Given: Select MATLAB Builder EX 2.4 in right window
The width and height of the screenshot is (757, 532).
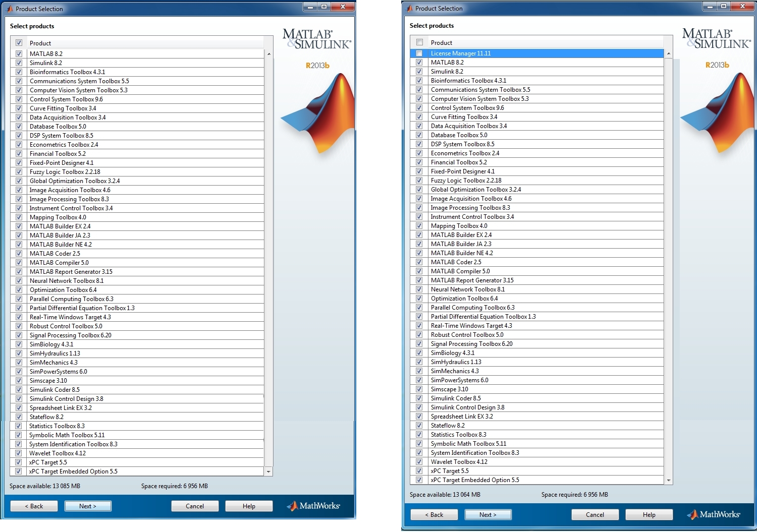Looking at the screenshot, I should (537, 235).
